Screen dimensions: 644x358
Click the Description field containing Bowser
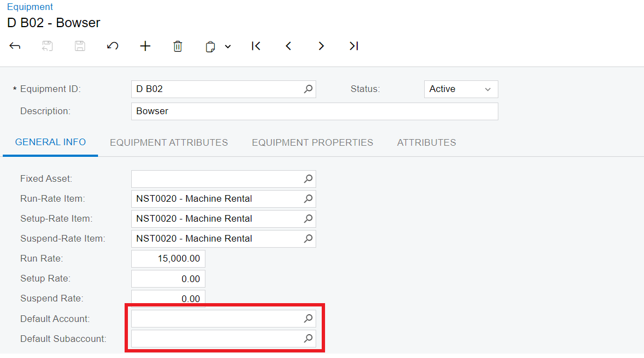315,111
